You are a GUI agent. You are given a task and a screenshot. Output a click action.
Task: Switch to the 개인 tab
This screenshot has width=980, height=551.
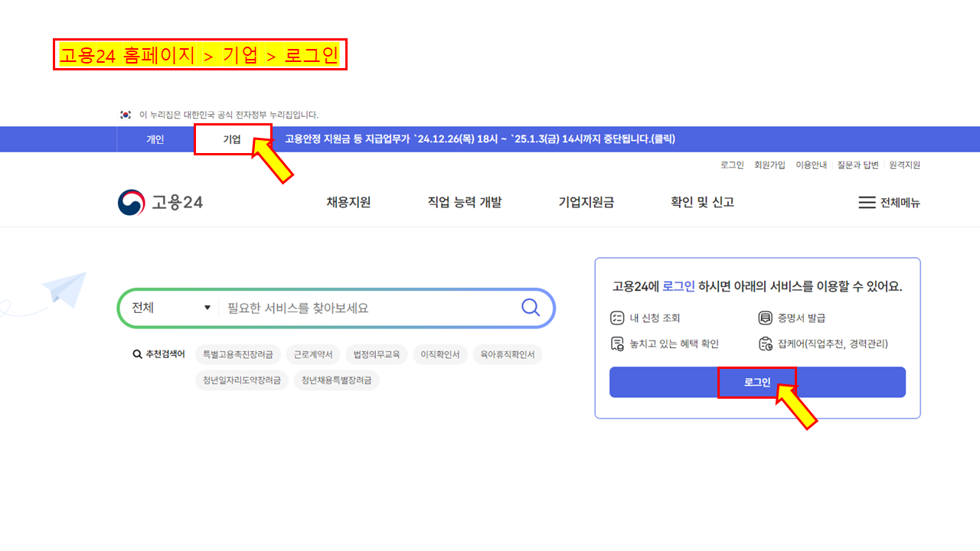point(155,139)
